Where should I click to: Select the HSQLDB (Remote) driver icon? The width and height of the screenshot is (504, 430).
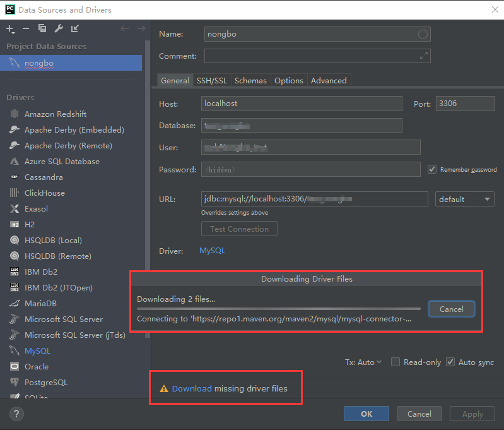(14, 256)
